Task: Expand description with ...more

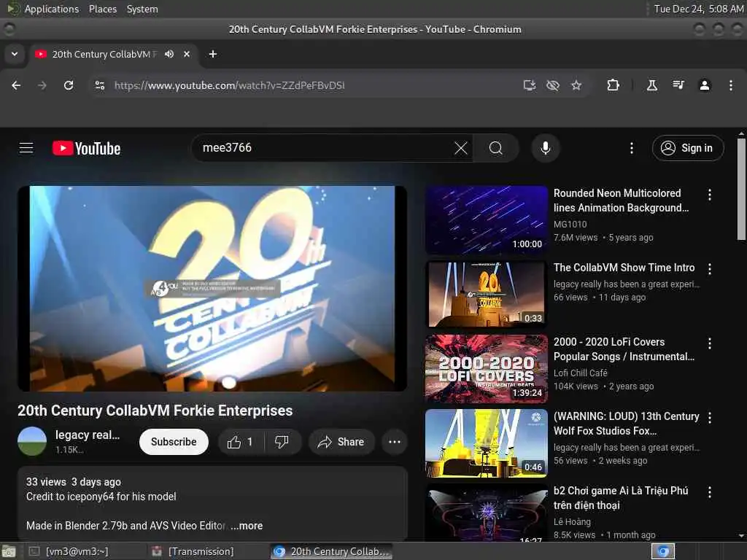Action: coord(247,526)
